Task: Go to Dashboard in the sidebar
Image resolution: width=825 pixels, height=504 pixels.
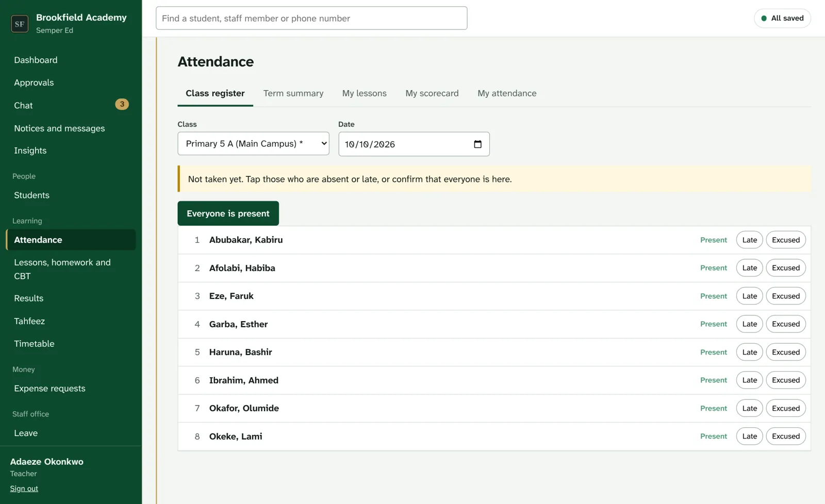Action: (x=71, y=60)
